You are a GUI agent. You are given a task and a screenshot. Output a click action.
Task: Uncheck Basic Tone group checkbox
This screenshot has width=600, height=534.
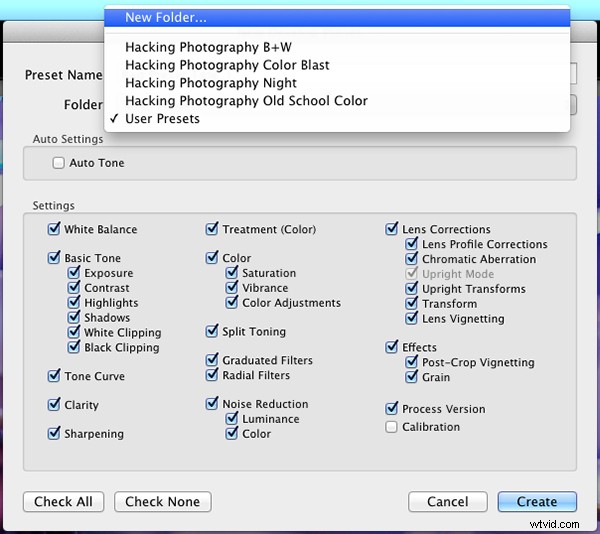click(54, 257)
